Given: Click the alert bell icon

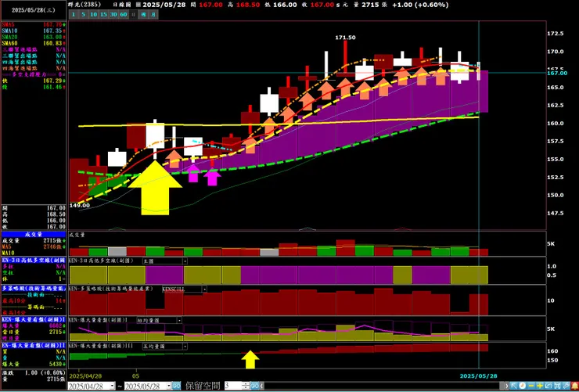Looking at the screenshot, I should (575, 386).
